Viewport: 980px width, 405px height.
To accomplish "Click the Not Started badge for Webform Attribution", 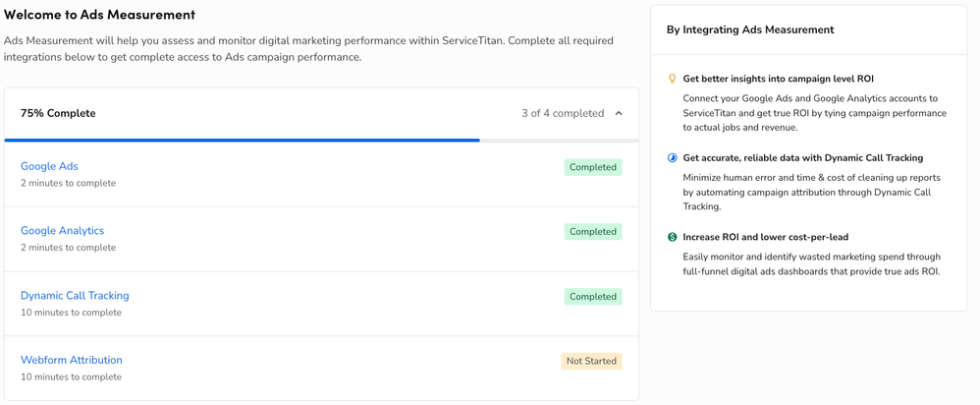I will (x=591, y=361).
